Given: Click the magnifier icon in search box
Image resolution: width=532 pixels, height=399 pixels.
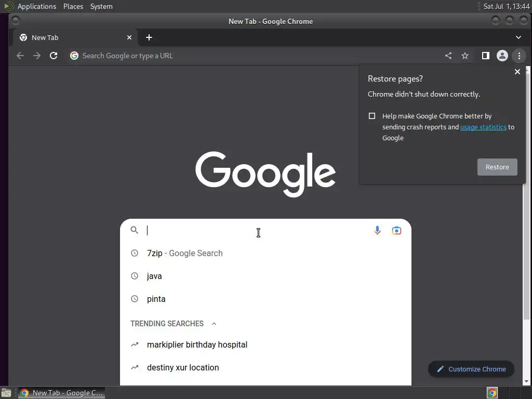Looking at the screenshot, I should (x=135, y=230).
